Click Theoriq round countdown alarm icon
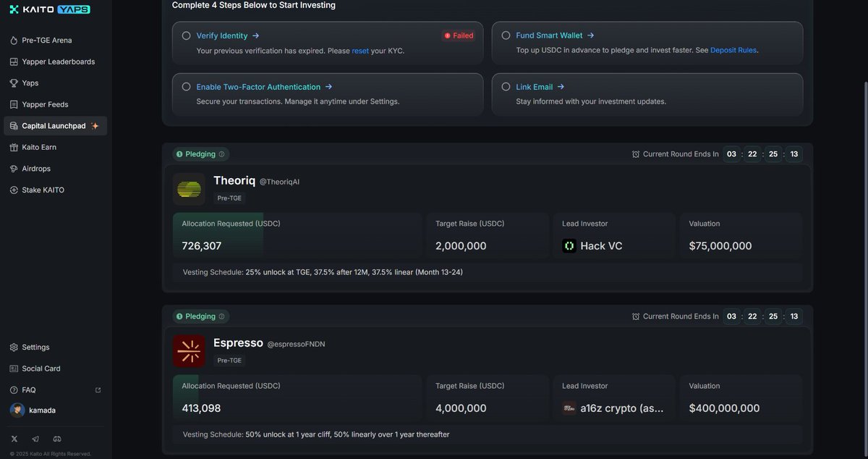This screenshot has width=868, height=459. [636, 154]
